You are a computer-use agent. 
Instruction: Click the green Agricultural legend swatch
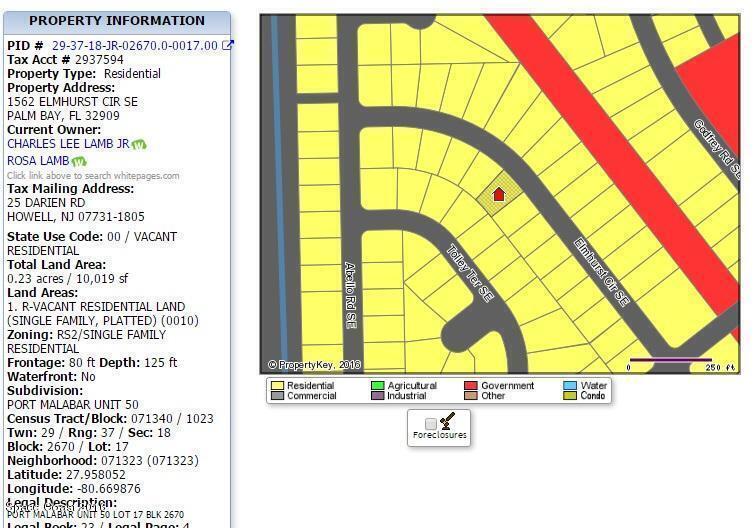377,386
